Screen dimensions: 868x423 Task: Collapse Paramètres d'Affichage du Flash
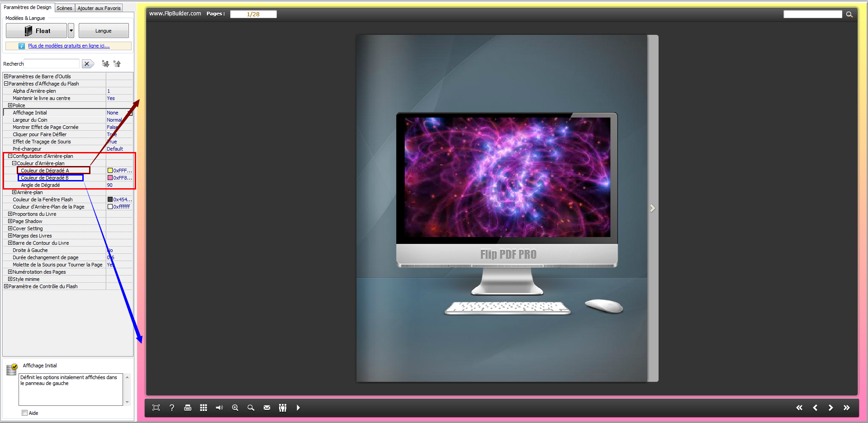pyautogui.click(x=6, y=84)
